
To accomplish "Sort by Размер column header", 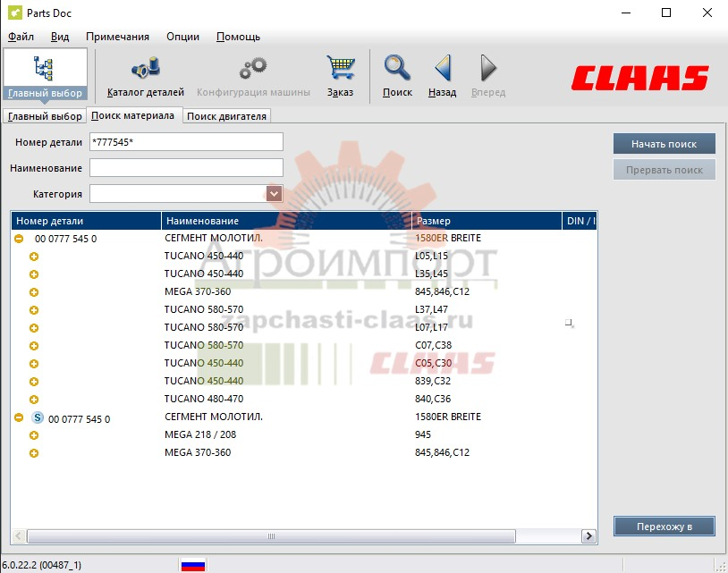I will [487, 221].
